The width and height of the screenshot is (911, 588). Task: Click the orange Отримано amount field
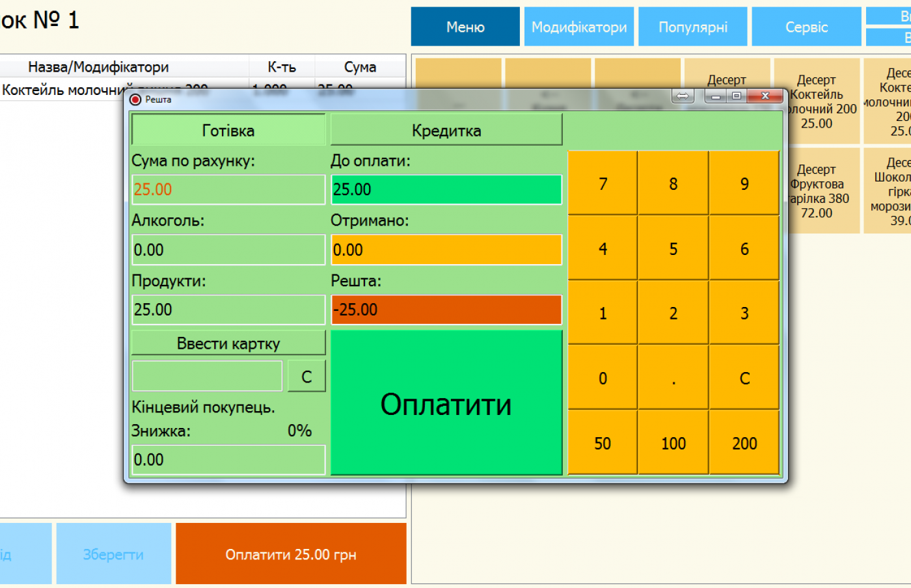tap(446, 250)
